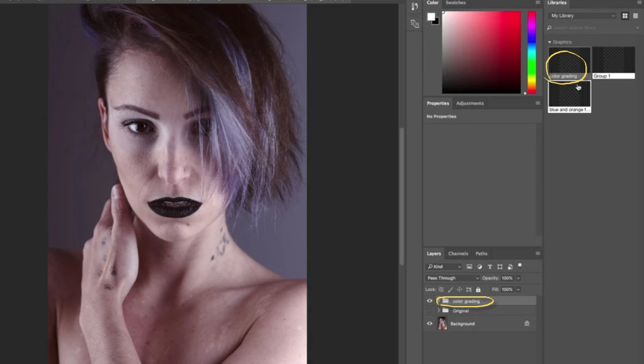Switch to the Paths tab
This screenshot has width=644, height=364.
click(x=482, y=253)
